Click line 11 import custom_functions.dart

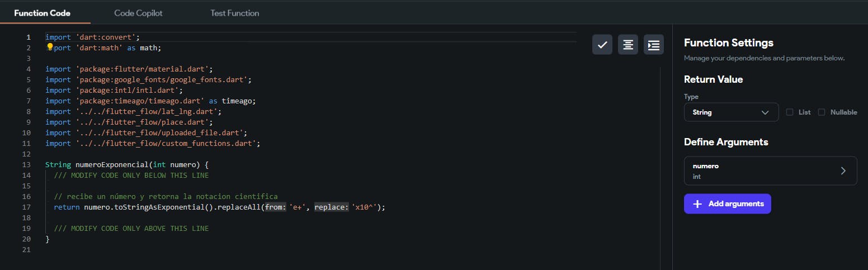coord(153,144)
